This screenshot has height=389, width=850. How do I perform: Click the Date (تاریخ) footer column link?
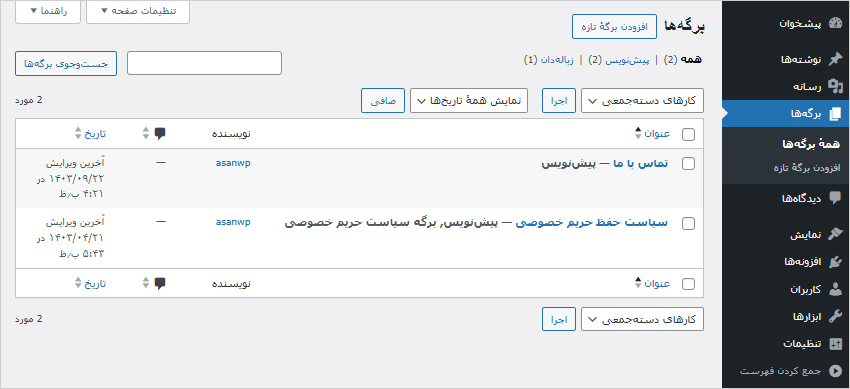(x=95, y=283)
